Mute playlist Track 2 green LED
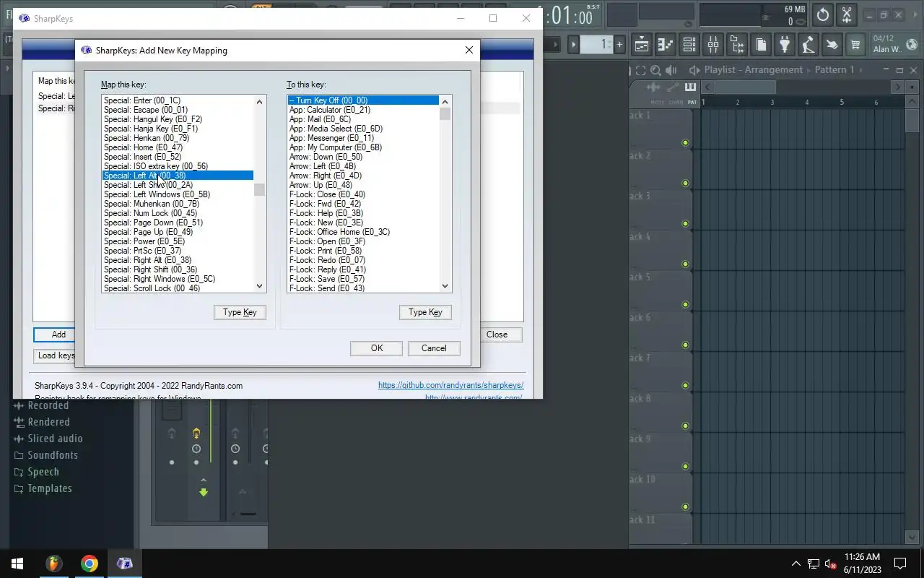Screen dimensions: 924x578 tap(685, 183)
